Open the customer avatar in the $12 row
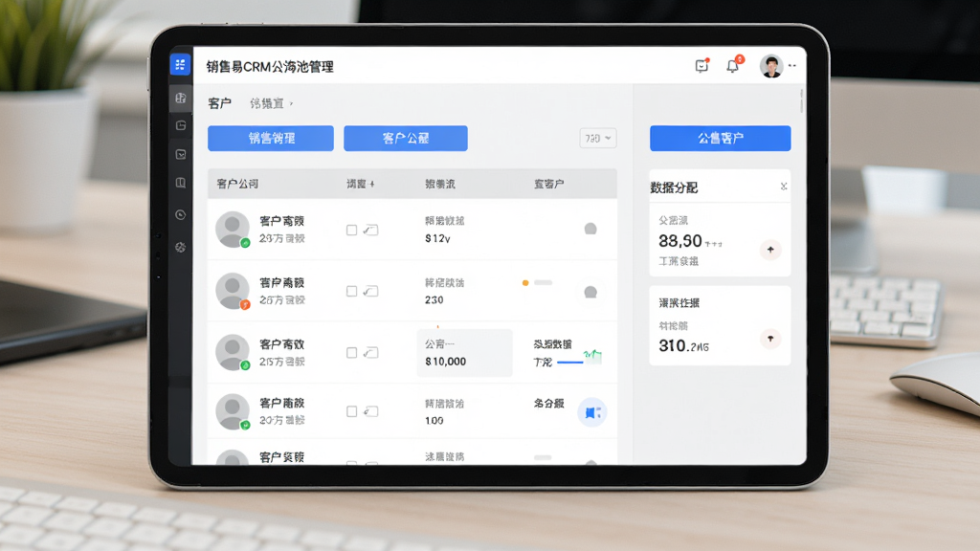980x551 pixels. click(x=233, y=230)
